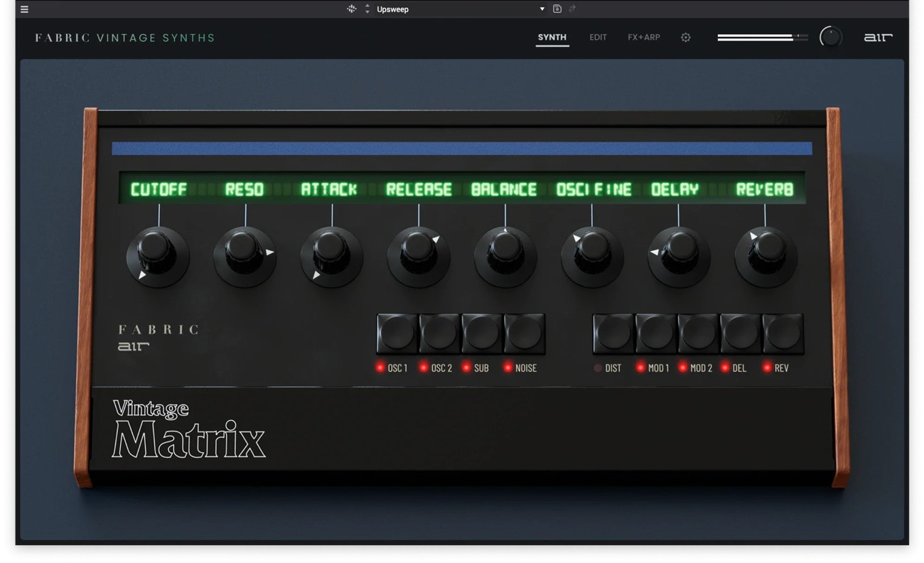Click the RELEASE display label
The image size is (924, 563).
pyautogui.click(x=419, y=190)
